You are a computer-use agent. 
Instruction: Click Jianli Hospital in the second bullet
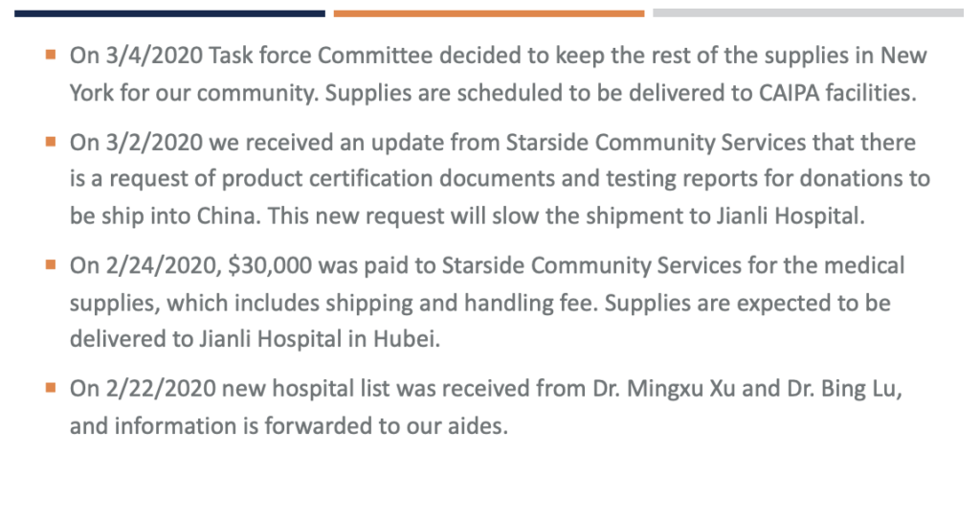[790, 215]
